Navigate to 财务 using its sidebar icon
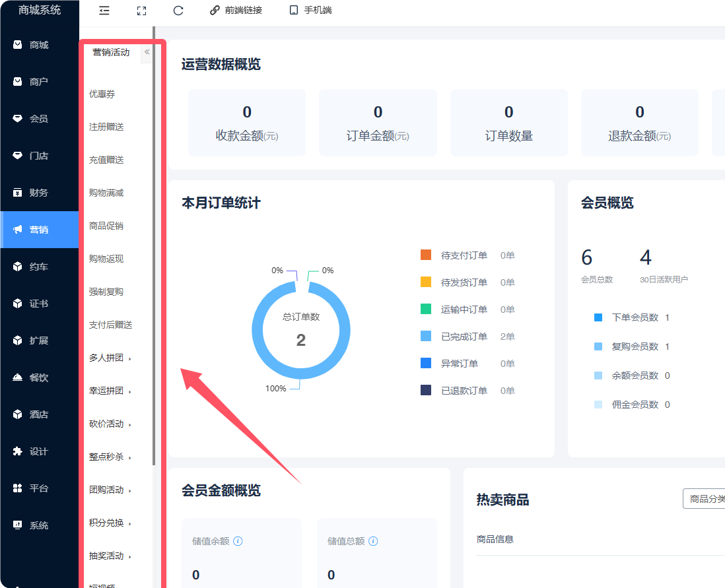Viewport: 725px width, 588px height. pos(40,193)
